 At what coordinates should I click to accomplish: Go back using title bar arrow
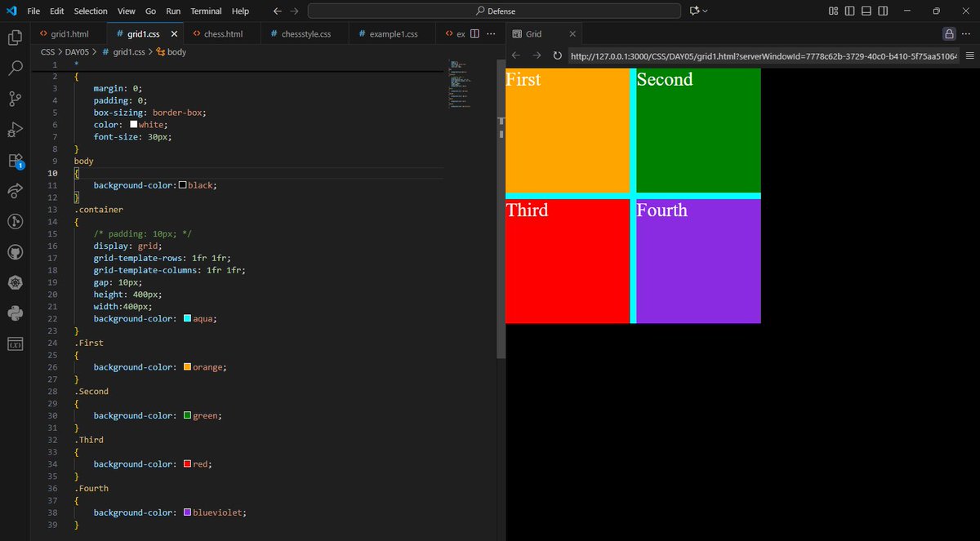click(278, 11)
